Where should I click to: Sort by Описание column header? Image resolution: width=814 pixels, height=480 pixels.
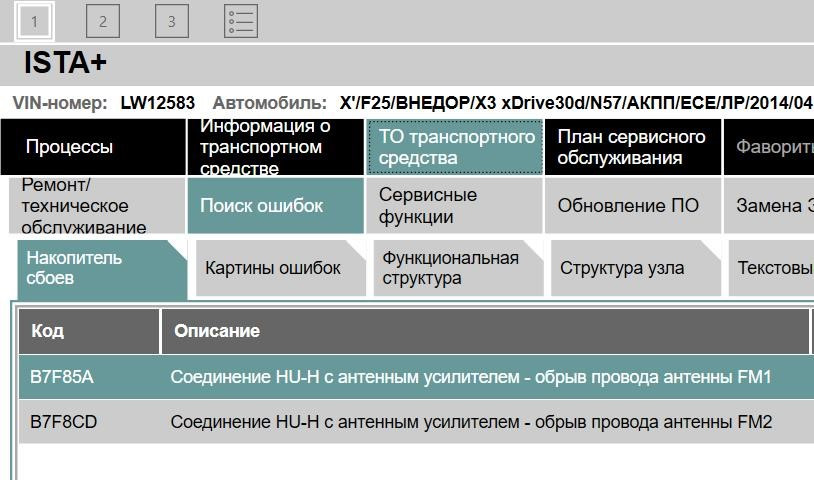click(485, 331)
